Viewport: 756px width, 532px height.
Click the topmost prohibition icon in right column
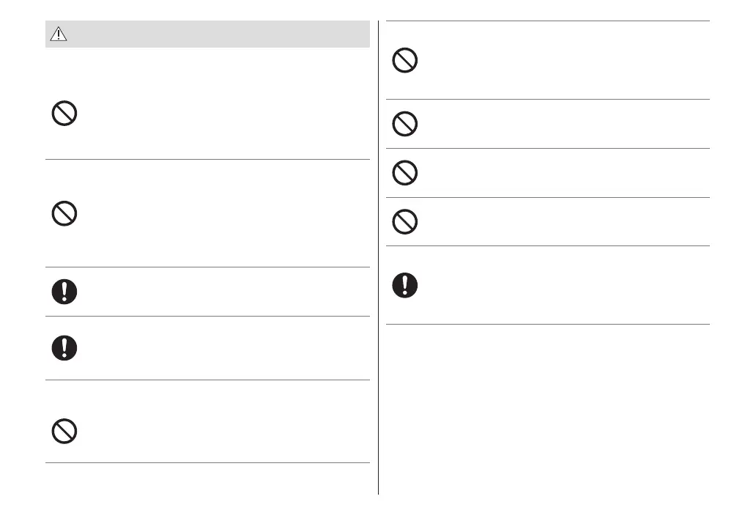405,59
